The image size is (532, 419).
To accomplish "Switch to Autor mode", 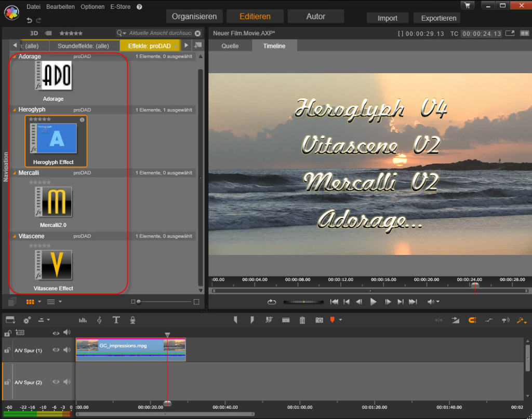I will [x=315, y=16].
